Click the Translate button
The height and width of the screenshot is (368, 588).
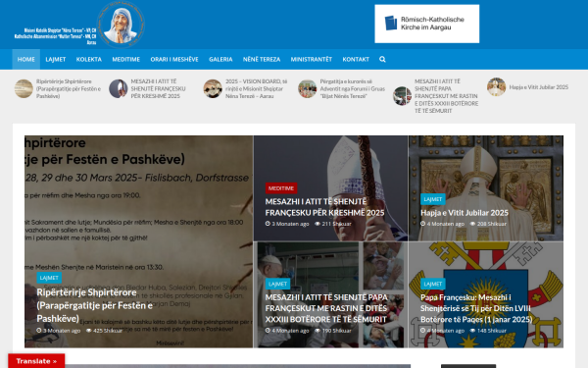pyautogui.click(x=36, y=361)
